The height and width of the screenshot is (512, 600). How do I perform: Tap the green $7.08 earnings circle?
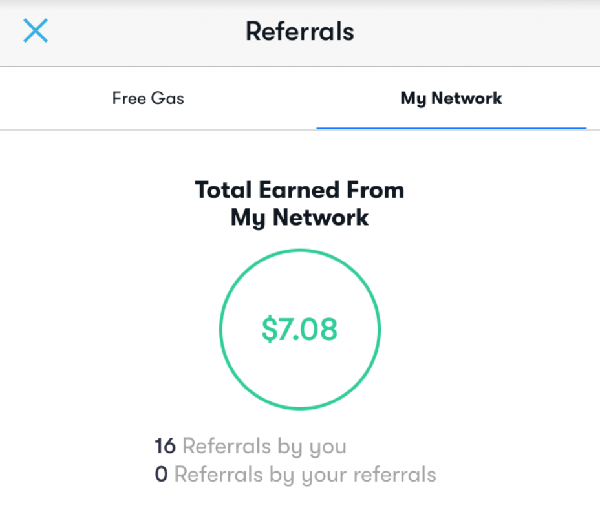300,329
